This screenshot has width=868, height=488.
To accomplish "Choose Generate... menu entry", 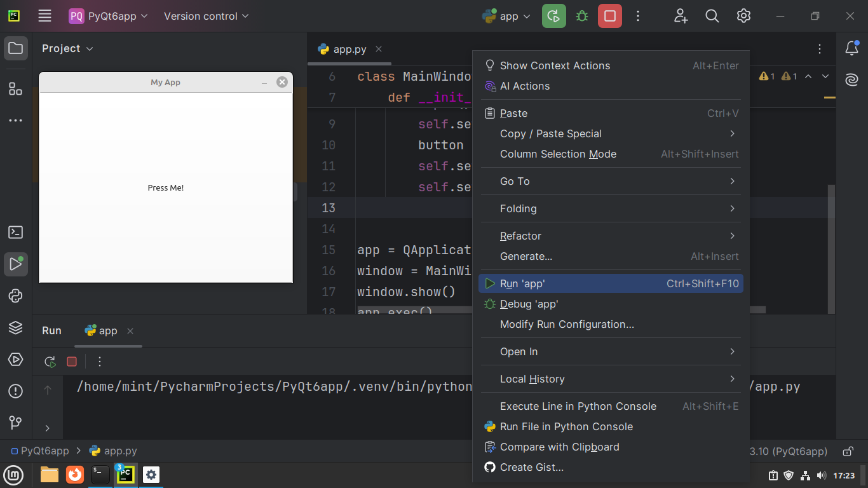I will [x=611, y=256].
